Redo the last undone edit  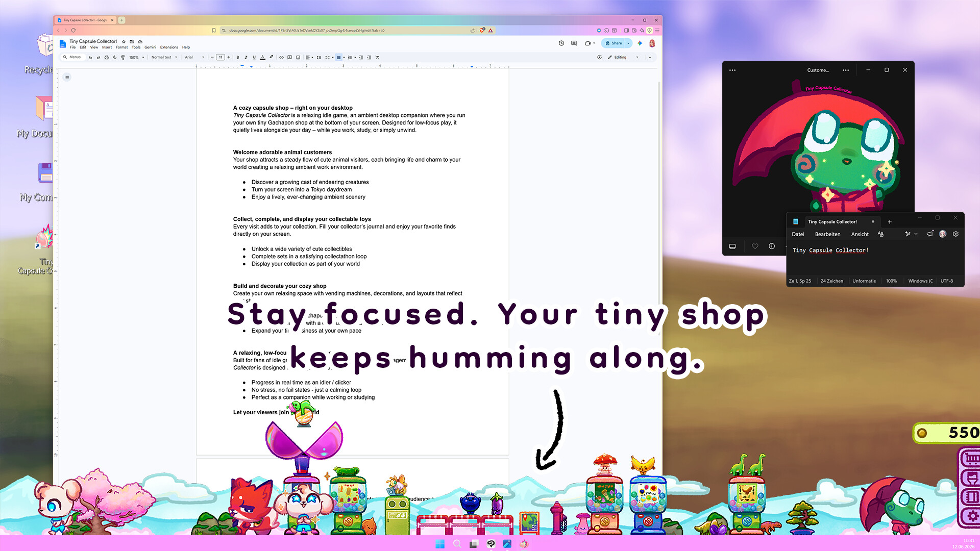[99, 58]
